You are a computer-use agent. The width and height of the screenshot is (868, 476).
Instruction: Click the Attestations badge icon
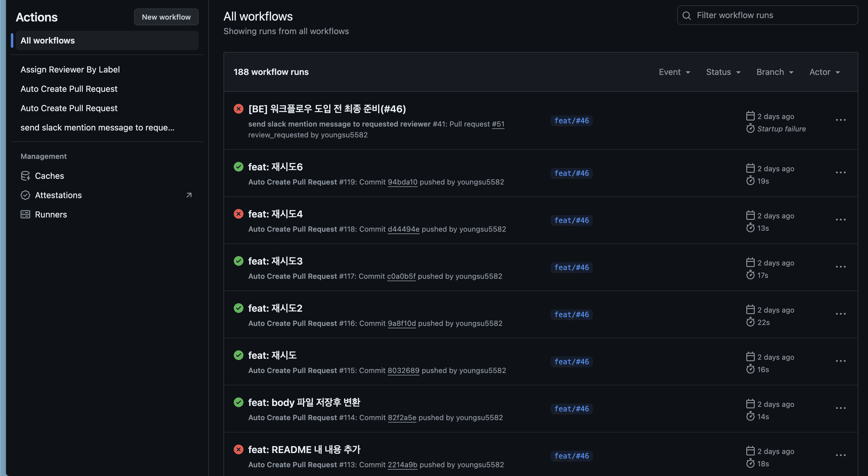tap(25, 195)
